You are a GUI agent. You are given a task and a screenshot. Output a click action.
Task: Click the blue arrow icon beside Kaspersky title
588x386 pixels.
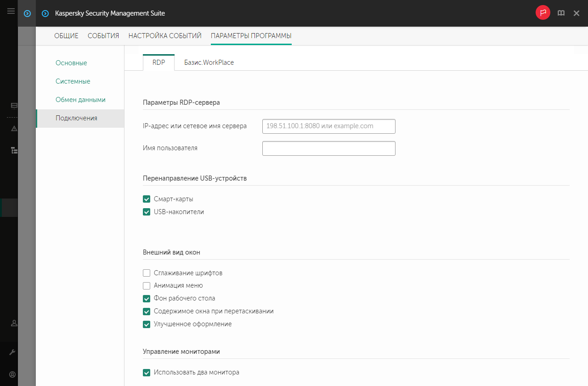[x=45, y=13]
